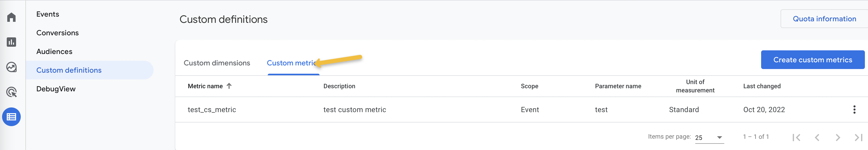The width and height of the screenshot is (868, 150).
Task: Select the Configure table icon
Action: coord(11,117)
